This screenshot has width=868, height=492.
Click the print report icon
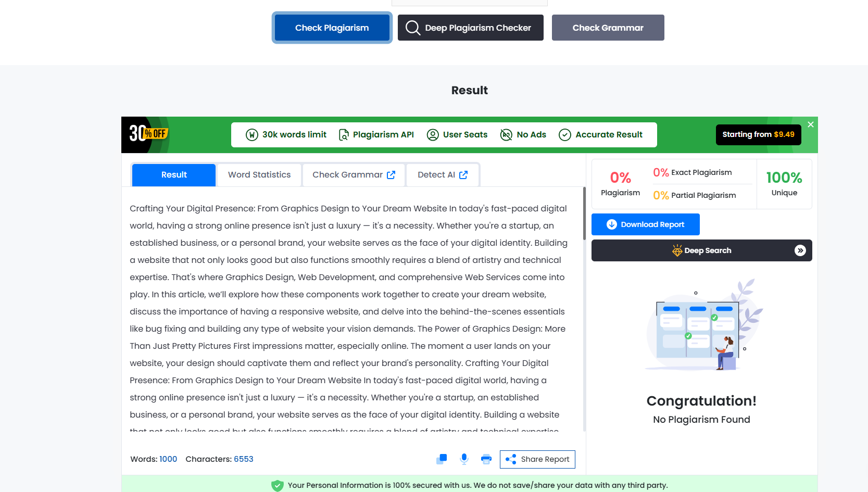pos(486,459)
